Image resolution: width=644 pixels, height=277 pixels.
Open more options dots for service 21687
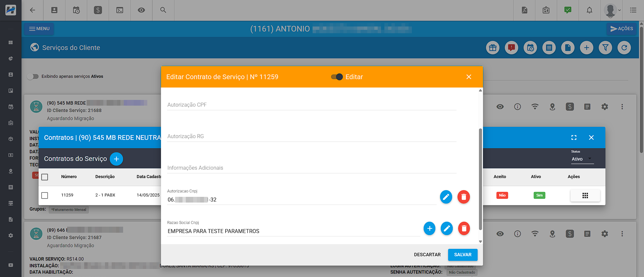coord(622,234)
